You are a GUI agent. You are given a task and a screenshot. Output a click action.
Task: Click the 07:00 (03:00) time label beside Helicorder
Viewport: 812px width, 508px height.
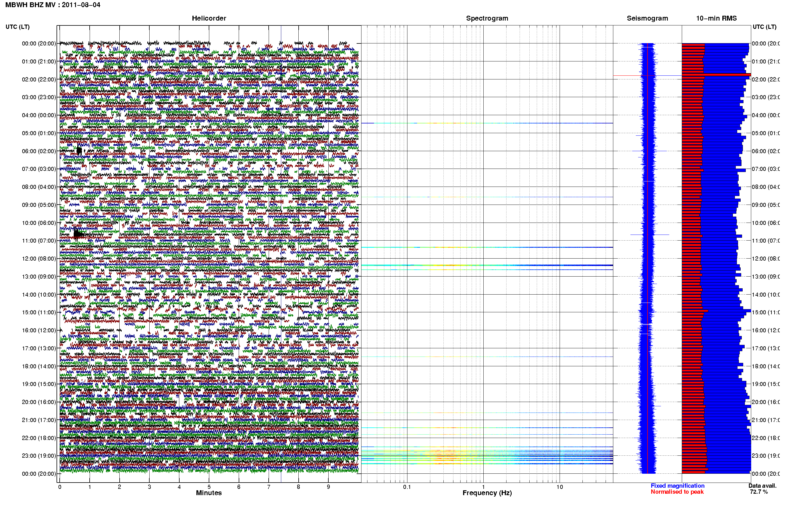point(39,169)
